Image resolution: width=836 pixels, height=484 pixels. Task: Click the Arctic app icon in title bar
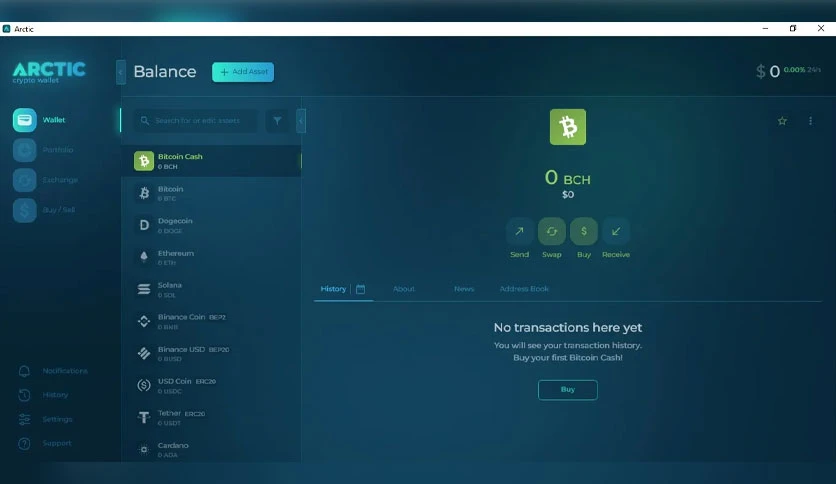point(6,29)
